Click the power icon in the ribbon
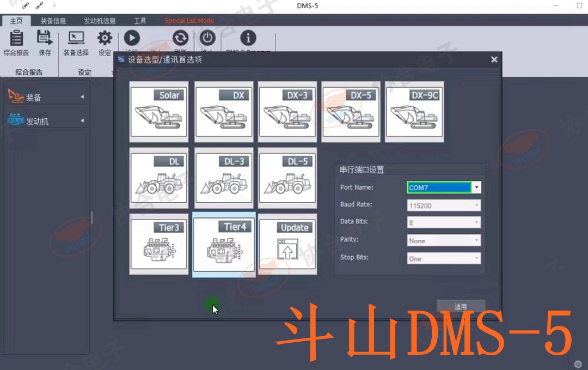Screen dimensions: 588x370 (x=207, y=38)
